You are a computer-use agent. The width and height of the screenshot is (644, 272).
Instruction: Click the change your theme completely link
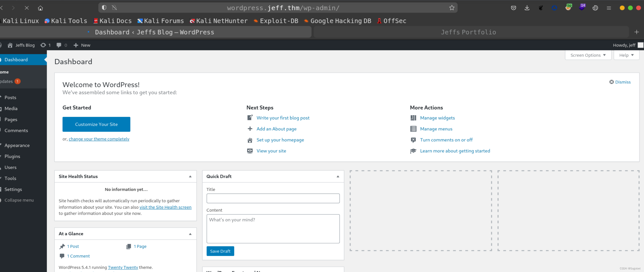point(99,138)
